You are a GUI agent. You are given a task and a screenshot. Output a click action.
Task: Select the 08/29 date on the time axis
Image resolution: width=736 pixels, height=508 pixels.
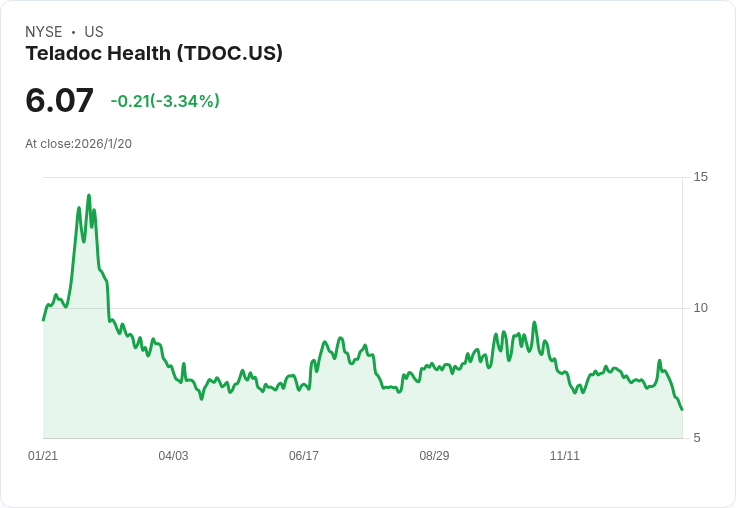click(x=434, y=456)
